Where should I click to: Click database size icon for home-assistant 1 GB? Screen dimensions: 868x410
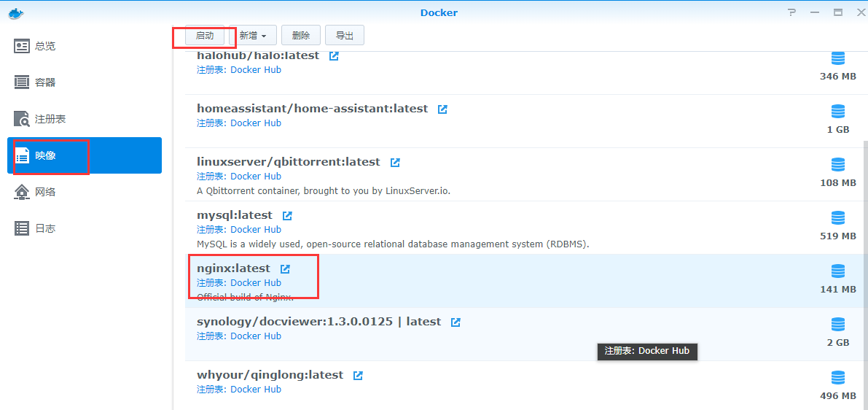[x=838, y=112]
